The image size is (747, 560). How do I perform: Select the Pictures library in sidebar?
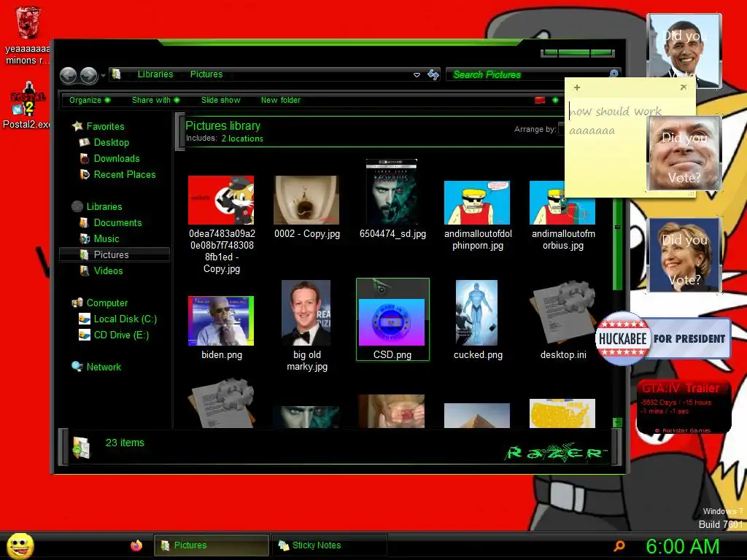tap(115, 254)
